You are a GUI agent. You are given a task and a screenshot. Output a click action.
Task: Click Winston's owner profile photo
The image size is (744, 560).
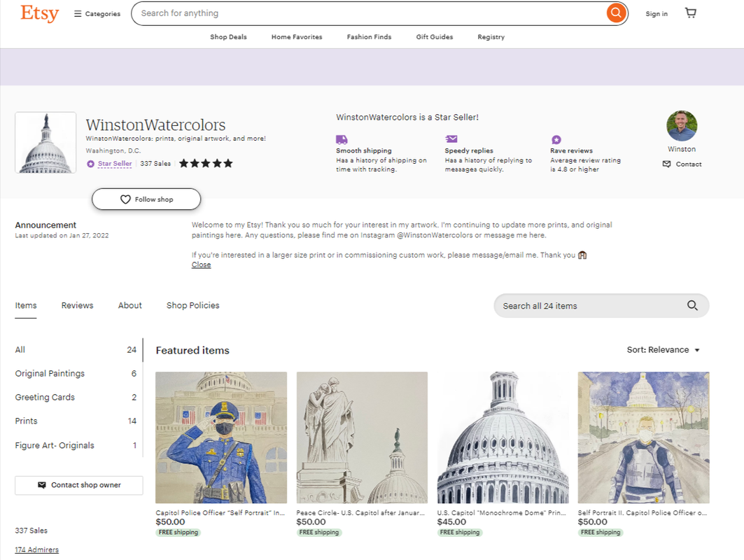pyautogui.click(x=682, y=126)
